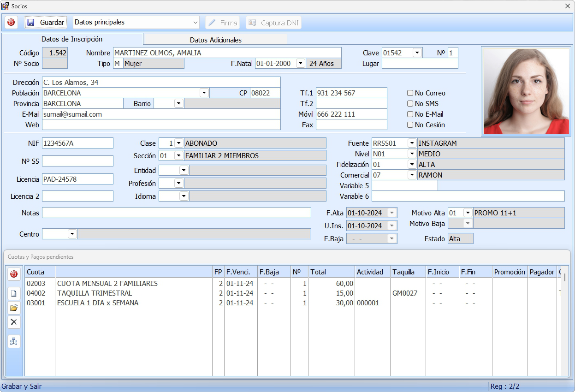575x392 pixels.
Task: Open cuota with the folder icon
Action: 14,308
